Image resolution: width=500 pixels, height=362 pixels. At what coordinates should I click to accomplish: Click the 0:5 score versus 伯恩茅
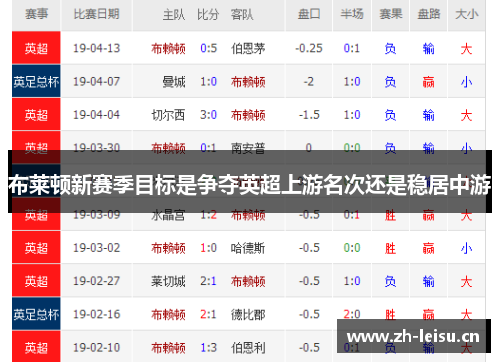(208, 48)
